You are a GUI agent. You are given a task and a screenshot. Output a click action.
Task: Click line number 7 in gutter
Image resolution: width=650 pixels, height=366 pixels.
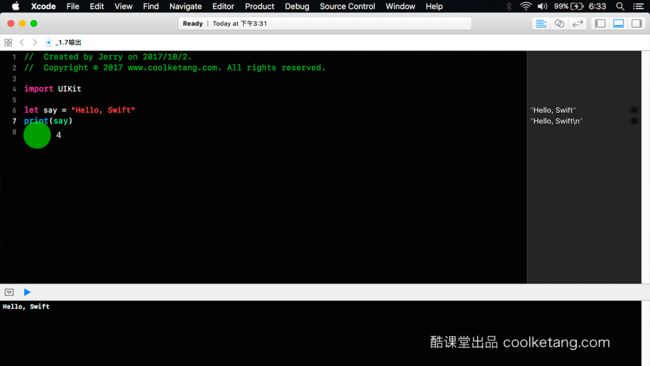[14, 121]
